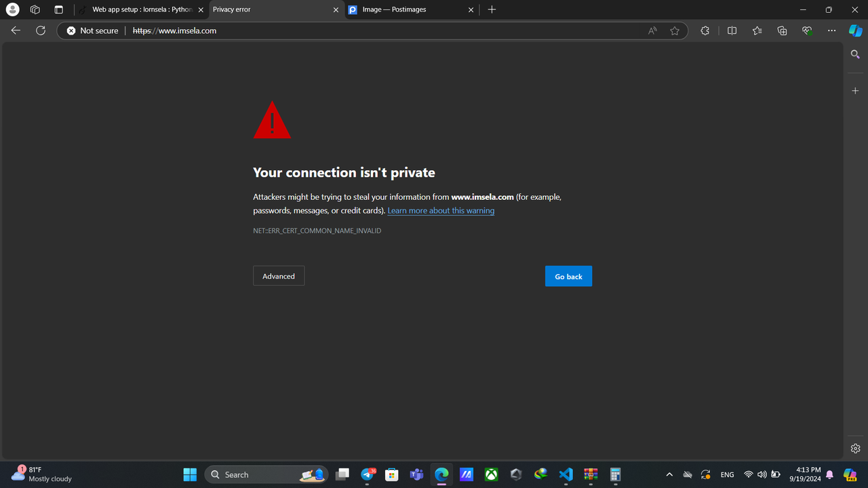Open Settings and more menu
The height and width of the screenshot is (488, 868).
tap(831, 30)
